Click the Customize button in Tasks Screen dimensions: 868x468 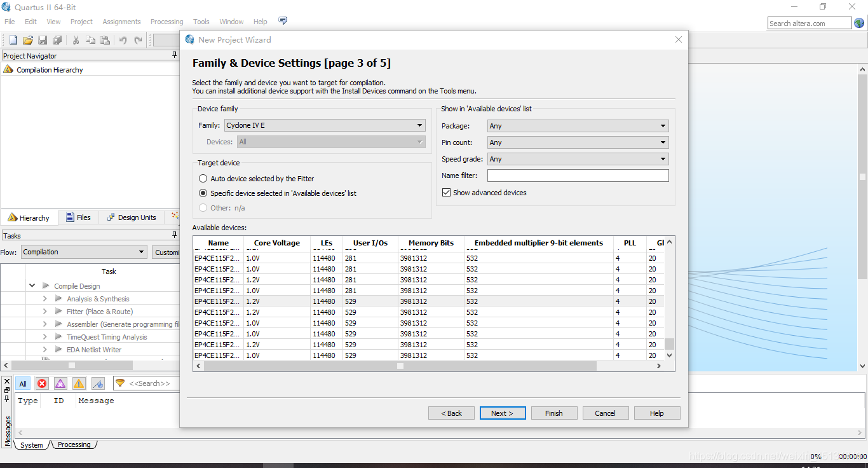tap(166, 252)
